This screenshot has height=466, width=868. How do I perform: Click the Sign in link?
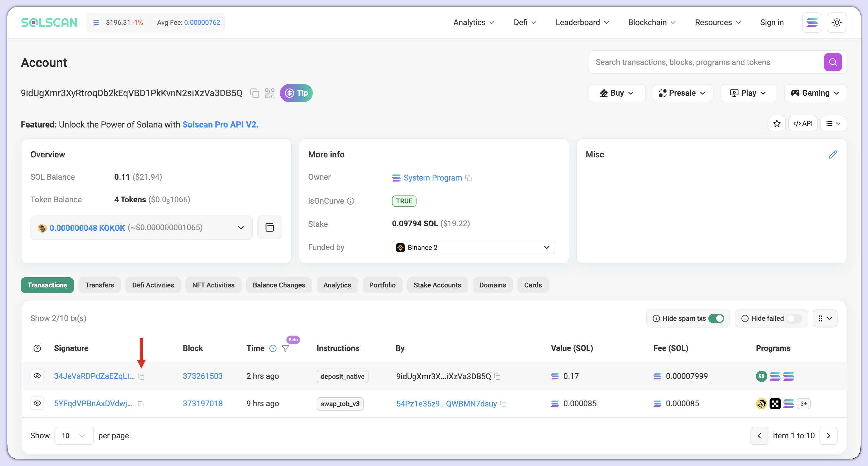pos(772,22)
